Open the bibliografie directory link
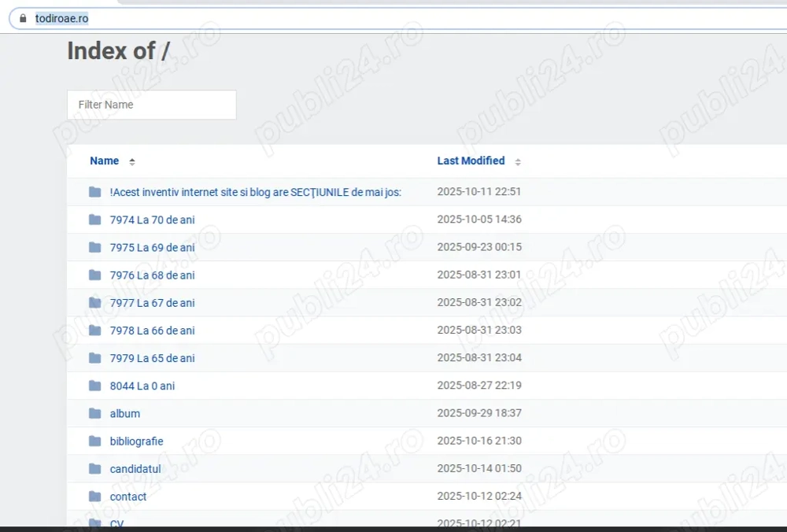Image resolution: width=787 pixels, height=532 pixels. pos(136,441)
